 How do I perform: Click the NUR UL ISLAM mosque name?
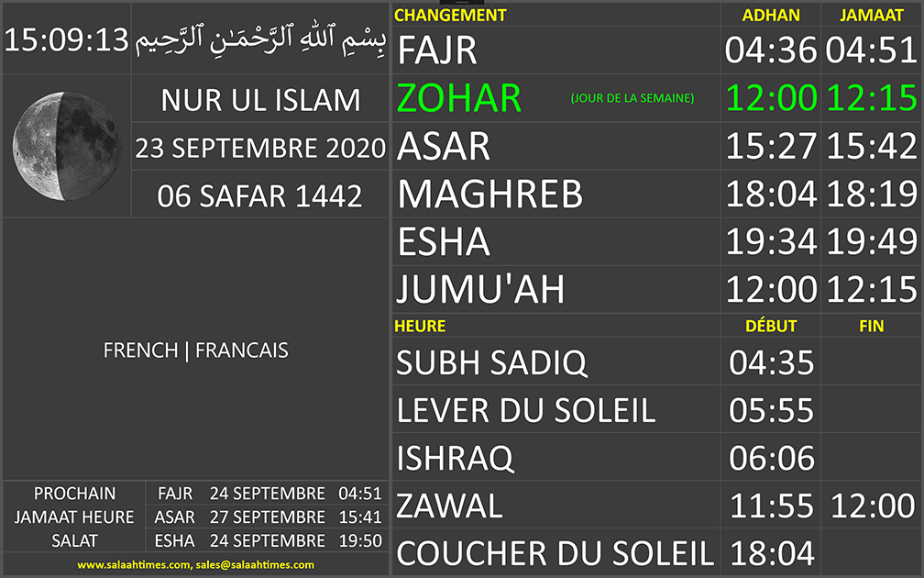click(x=260, y=99)
